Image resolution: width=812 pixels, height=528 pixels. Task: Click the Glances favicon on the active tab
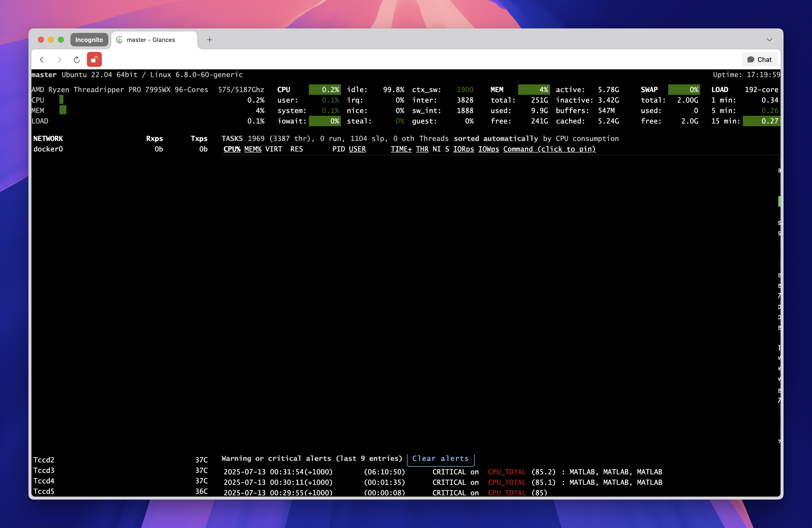point(119,39)
